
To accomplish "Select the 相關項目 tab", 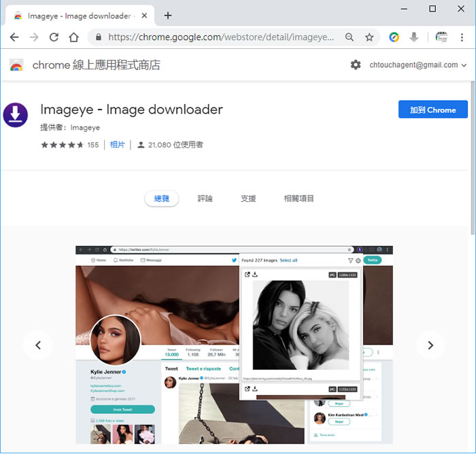I will pyautogui.click(x=299, y=198).
